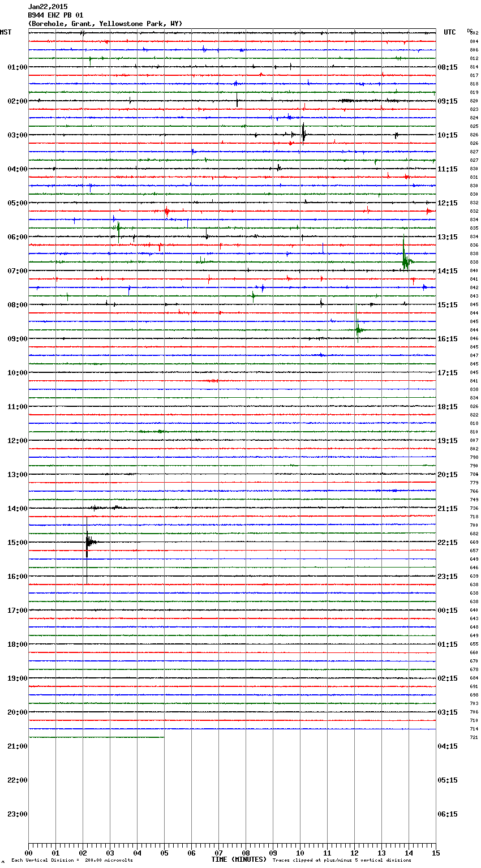
Task: Select the 06:00 MST time label
Action: tap(17, 237)
